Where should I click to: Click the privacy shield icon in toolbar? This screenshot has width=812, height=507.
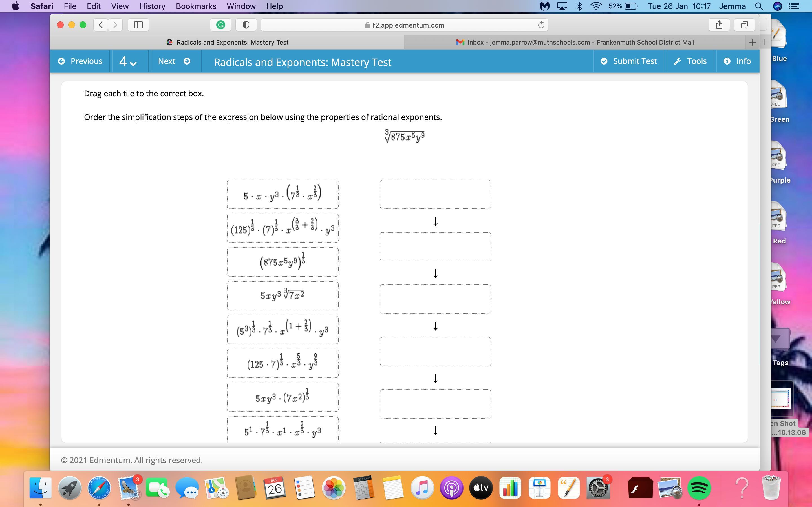point(246,25)
